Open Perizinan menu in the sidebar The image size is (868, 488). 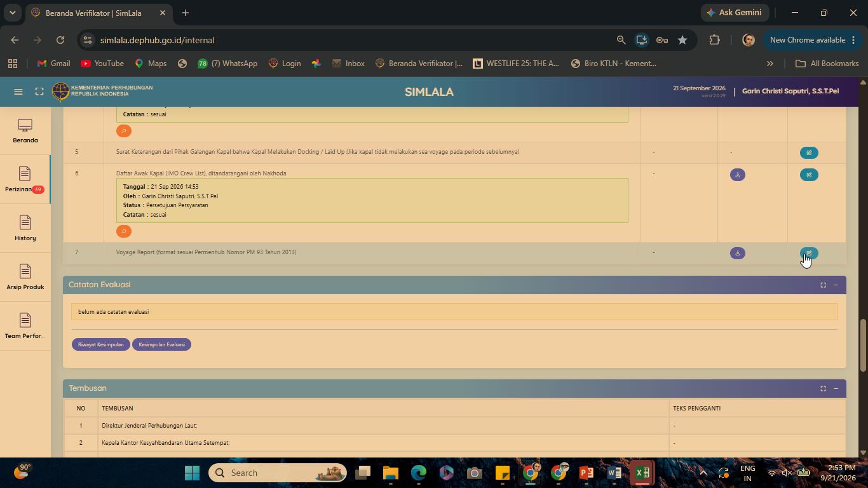(x=25, y=180)
